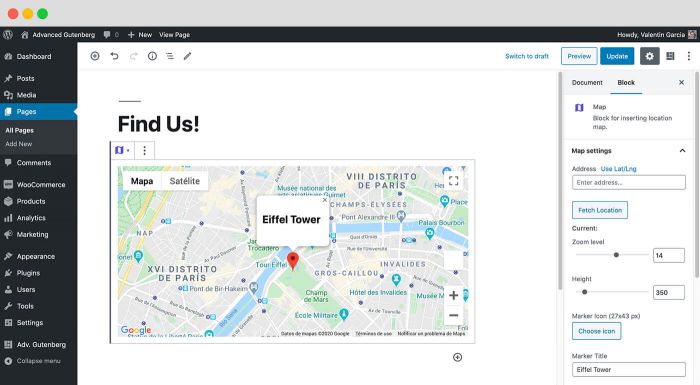Open more tools and options menu
The width and height of the screenshot is (700, 385).
(688, 56)
